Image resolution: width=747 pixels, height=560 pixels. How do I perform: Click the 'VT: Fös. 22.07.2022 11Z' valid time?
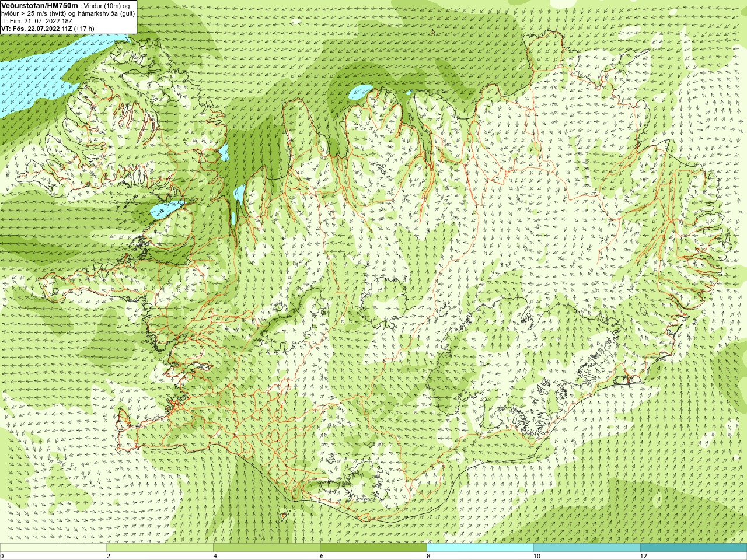[x=36, y=28]
